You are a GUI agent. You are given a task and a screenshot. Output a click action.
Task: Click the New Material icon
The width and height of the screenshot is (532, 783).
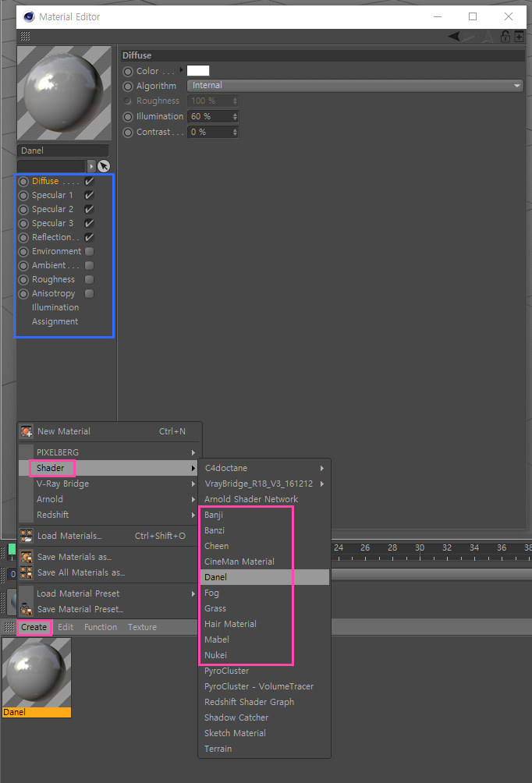(x=27, y=431)
